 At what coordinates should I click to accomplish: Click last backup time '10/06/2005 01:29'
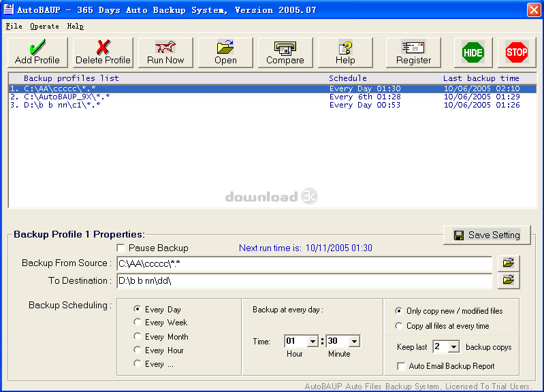tap(481, 97)
